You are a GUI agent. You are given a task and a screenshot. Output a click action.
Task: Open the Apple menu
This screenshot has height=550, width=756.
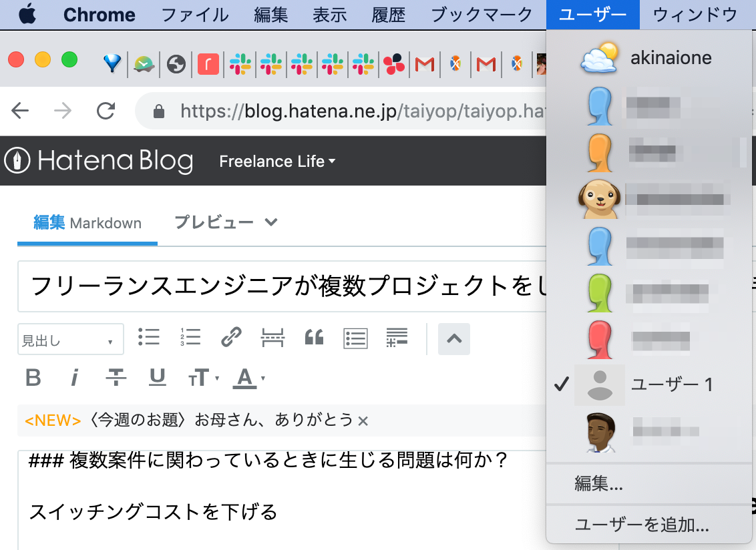click(27, 15)
